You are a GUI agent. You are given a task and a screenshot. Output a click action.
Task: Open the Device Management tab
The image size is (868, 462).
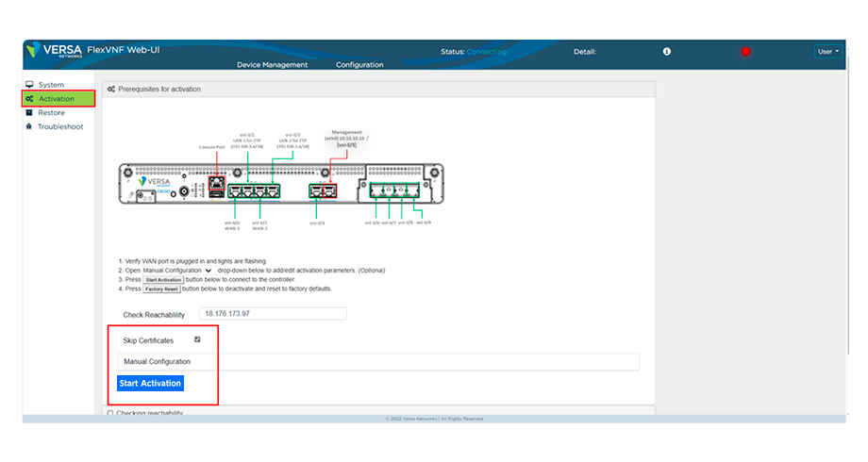[x=272, y=65]
